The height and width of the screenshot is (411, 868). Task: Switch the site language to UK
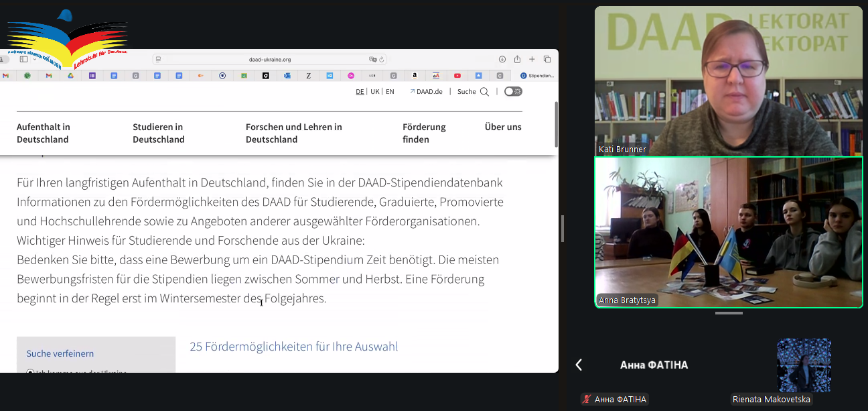(375, 92)
